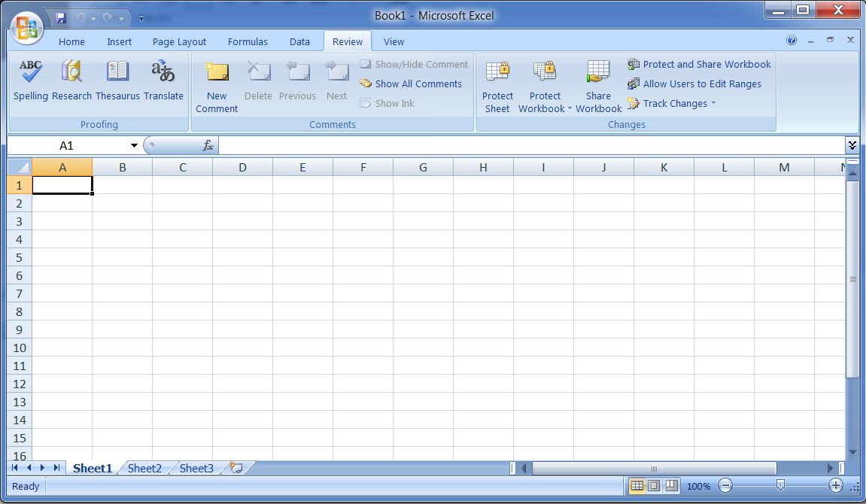Toggle Show All Comments

click(410, 83)
